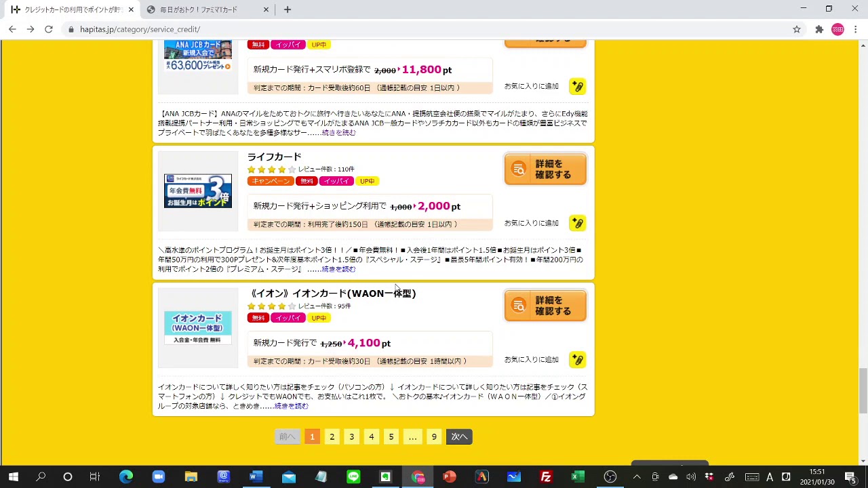Reload the page with refresh icon
868x488 pixels.
(x=49, y=29)
